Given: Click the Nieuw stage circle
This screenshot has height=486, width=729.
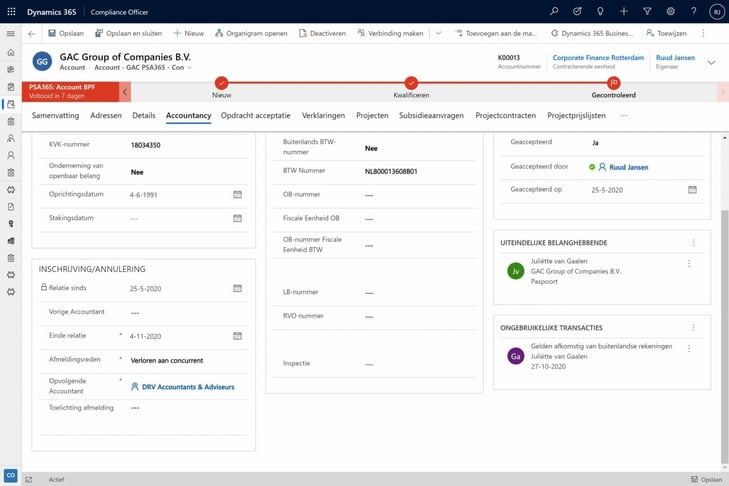Looking at the screenshot, I should pyautogui.click(x=221, y=83).
